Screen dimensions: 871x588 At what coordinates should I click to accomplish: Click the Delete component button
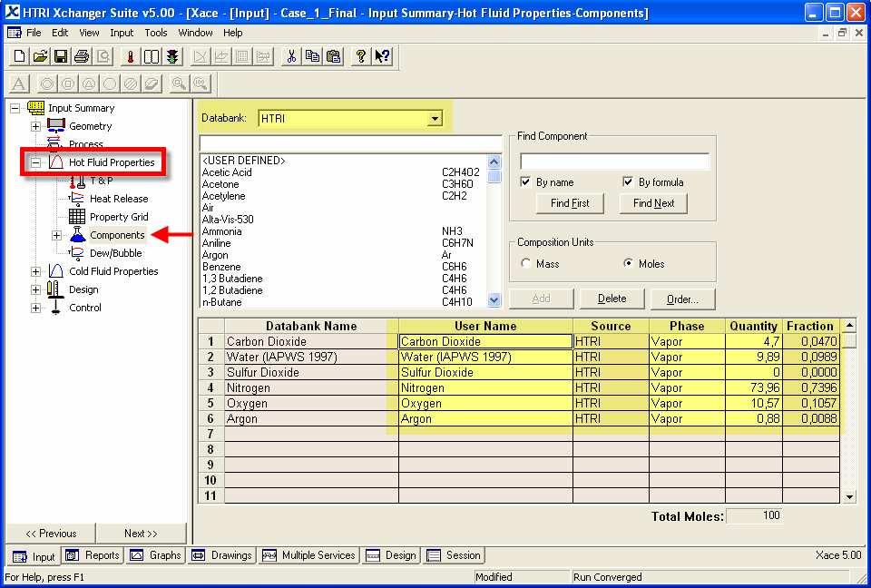pos(612,299)
